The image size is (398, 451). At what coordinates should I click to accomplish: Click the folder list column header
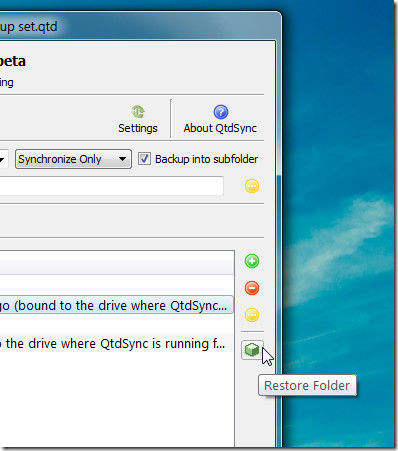pos(117,263)
